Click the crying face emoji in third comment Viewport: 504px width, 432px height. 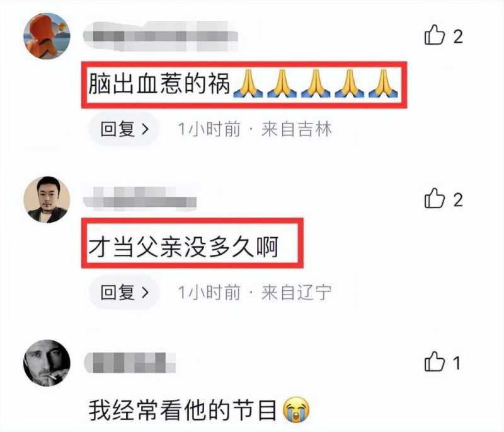[x=296, y=410]
